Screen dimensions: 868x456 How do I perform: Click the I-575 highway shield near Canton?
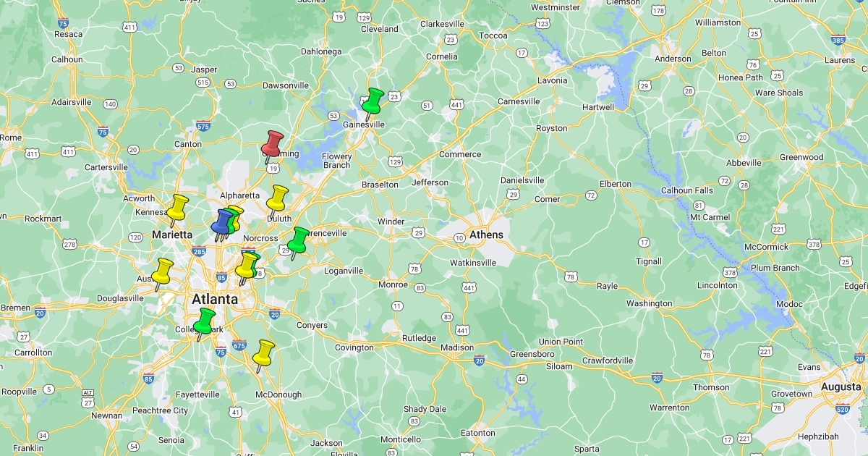[203, 126]
